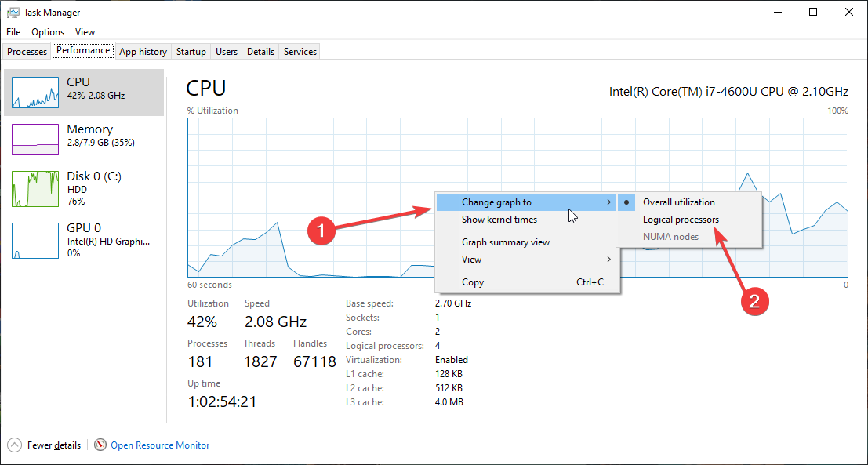The image size is (868, 465).
Task: Enable Graph summary view
Action: [506, 242]
